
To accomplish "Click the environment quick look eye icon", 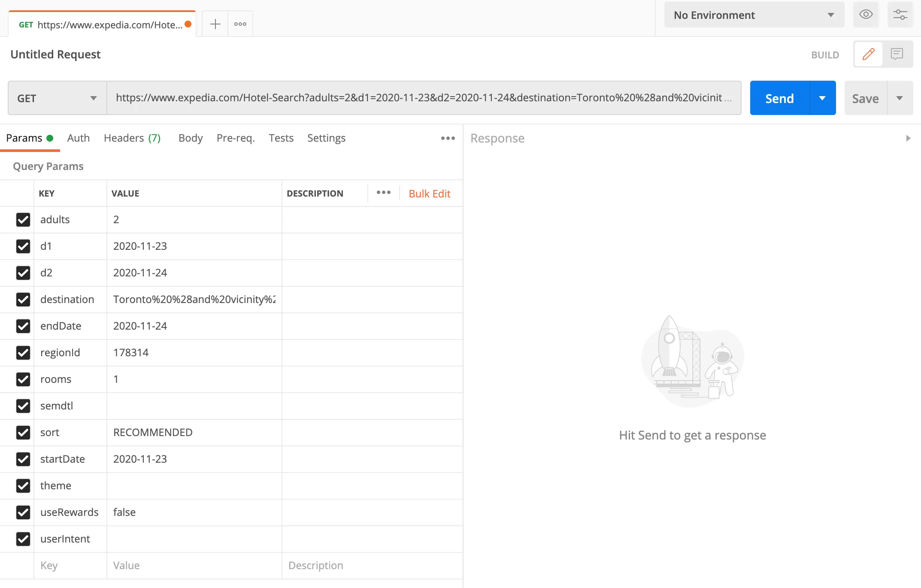I will (x=866, y=15).
